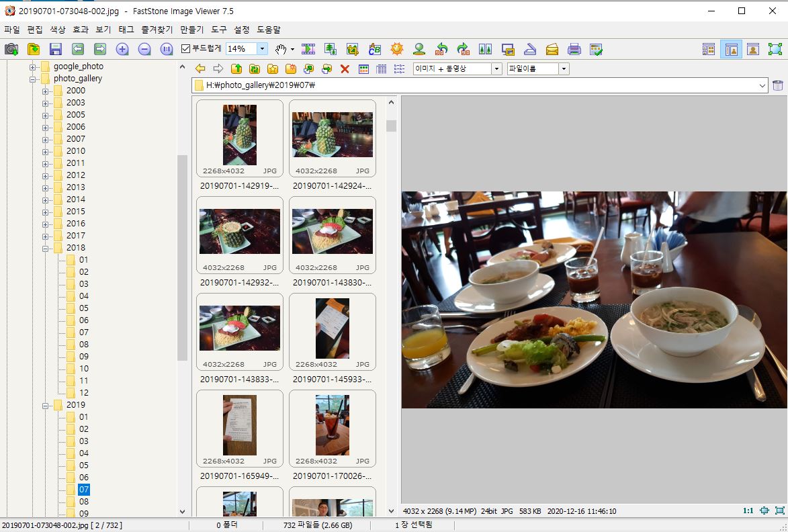Select thumbnail 20190701-170026 drink photo

pyautogui.click(x=332, y=429)
